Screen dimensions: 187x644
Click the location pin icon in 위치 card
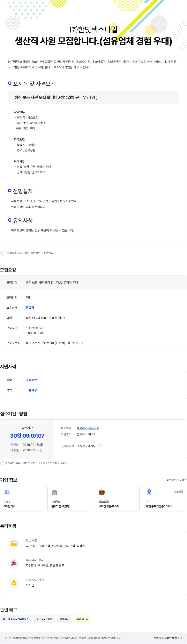click(x=149, y=492)
